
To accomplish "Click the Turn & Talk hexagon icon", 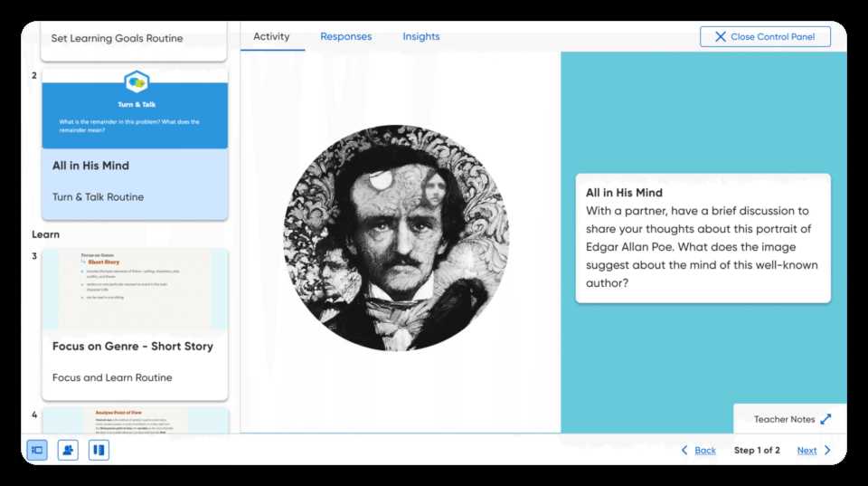I will pos(137,82).
